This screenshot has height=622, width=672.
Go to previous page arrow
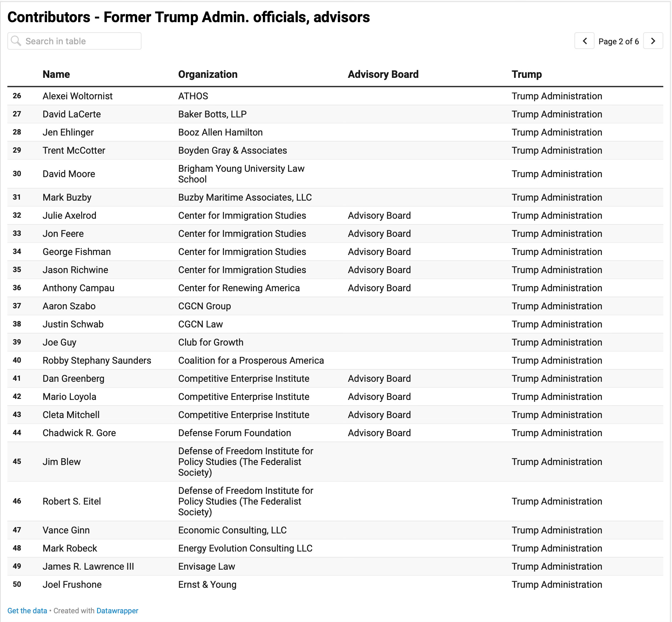tap(584, 41)
